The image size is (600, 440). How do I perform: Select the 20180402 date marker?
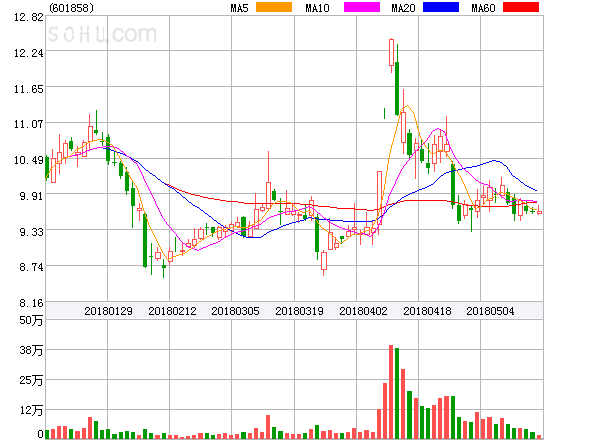363,311
